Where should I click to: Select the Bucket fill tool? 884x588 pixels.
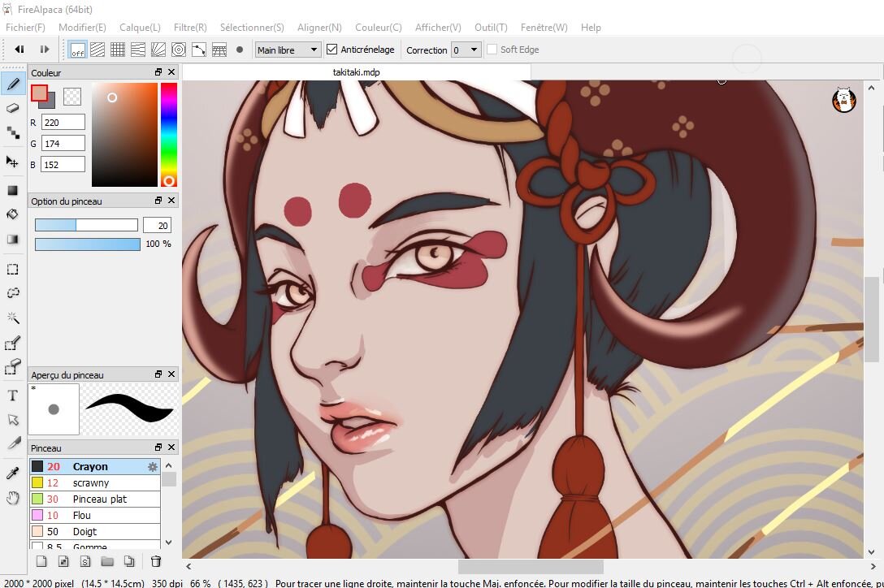coord(12,214)
